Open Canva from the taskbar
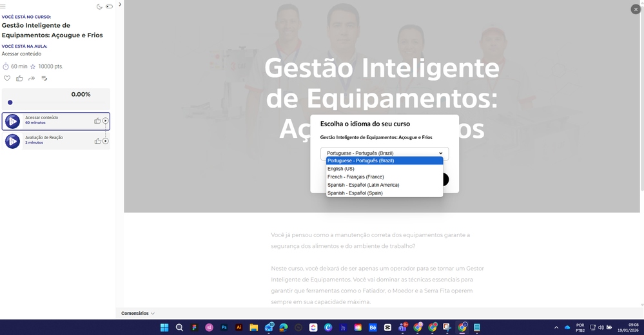This screenshot has width=644, height=335. click(328, 327)
